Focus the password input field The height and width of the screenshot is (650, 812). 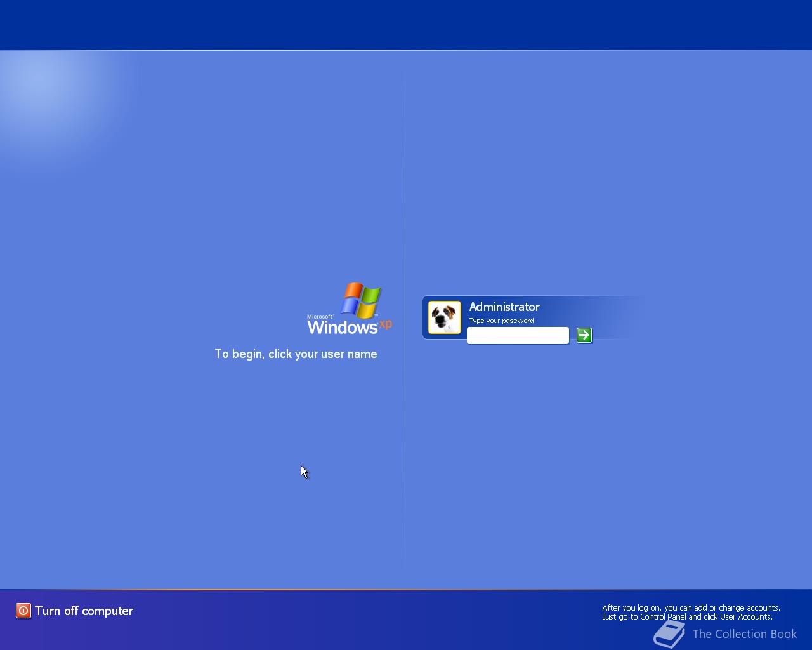coord(518,336)
